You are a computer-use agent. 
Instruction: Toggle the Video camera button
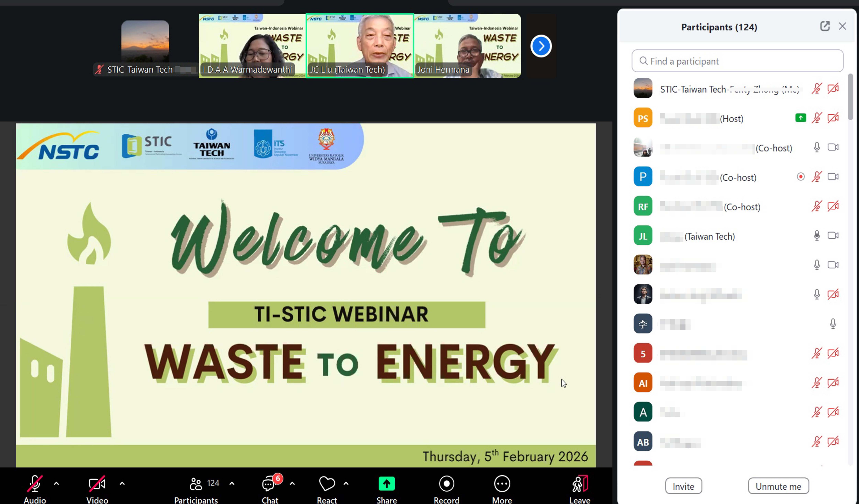tap(97, 484)
